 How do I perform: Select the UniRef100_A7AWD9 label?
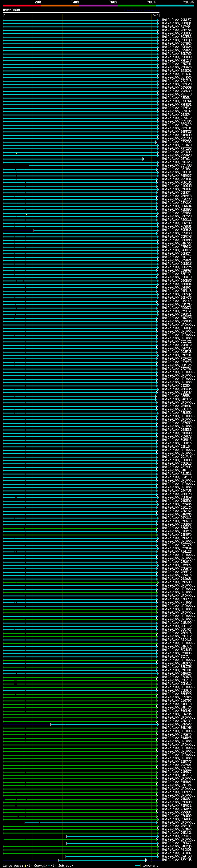tap(176, 816)
